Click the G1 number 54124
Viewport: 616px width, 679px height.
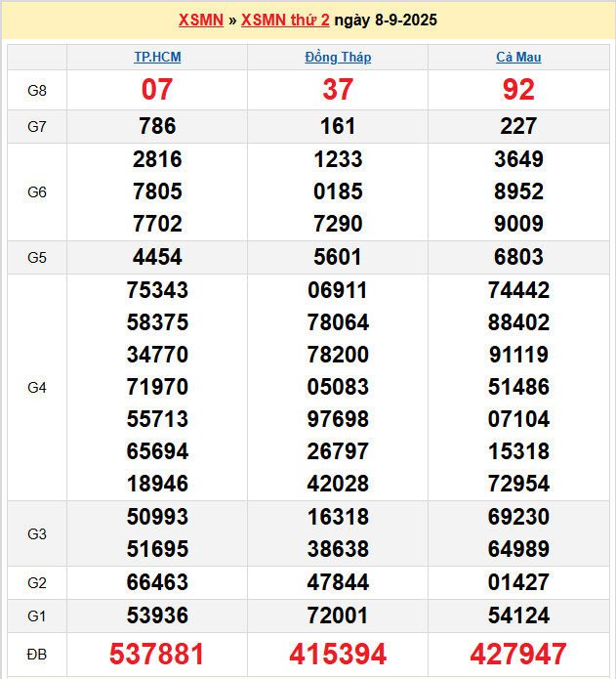518,615
